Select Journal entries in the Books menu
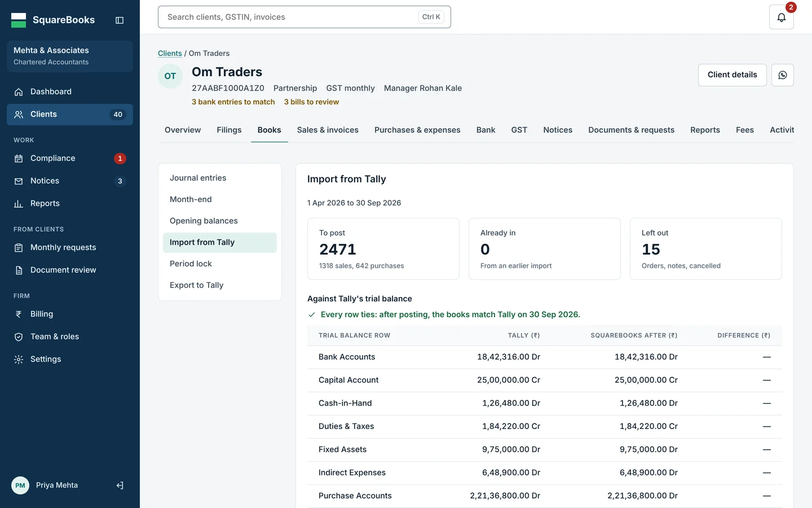This screenshot has width=812, height=508. [220, 178]
